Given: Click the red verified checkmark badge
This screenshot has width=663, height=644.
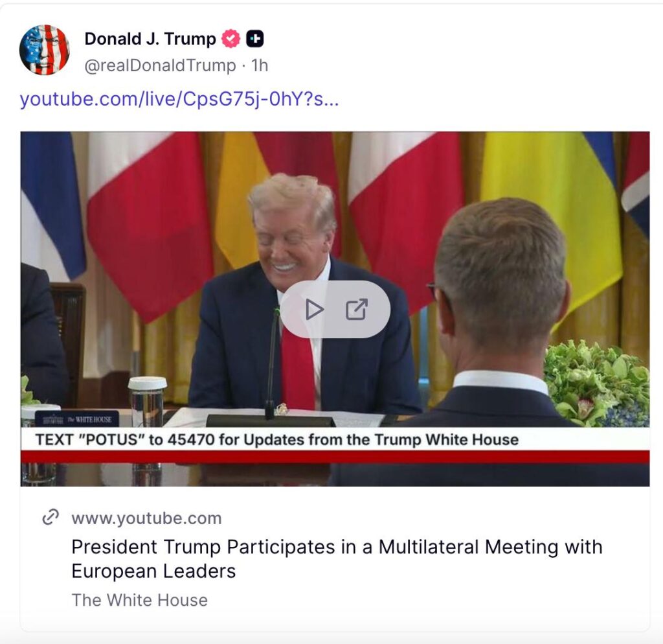Looking at the screenshot, I should (x=231, y=39).
